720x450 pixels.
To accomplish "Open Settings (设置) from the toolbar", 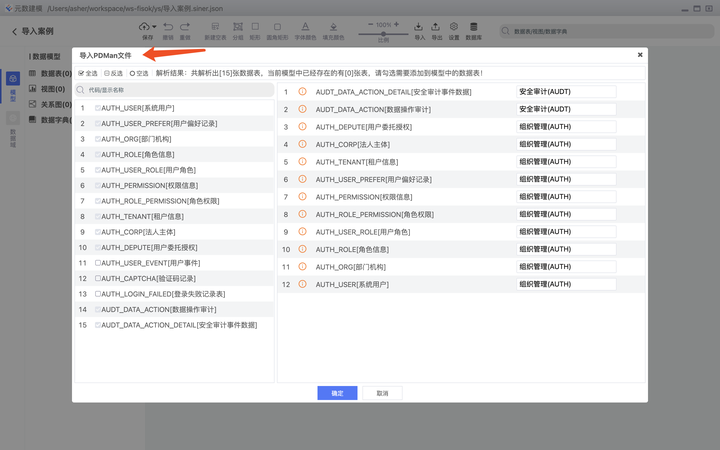I will pos(454,27).
